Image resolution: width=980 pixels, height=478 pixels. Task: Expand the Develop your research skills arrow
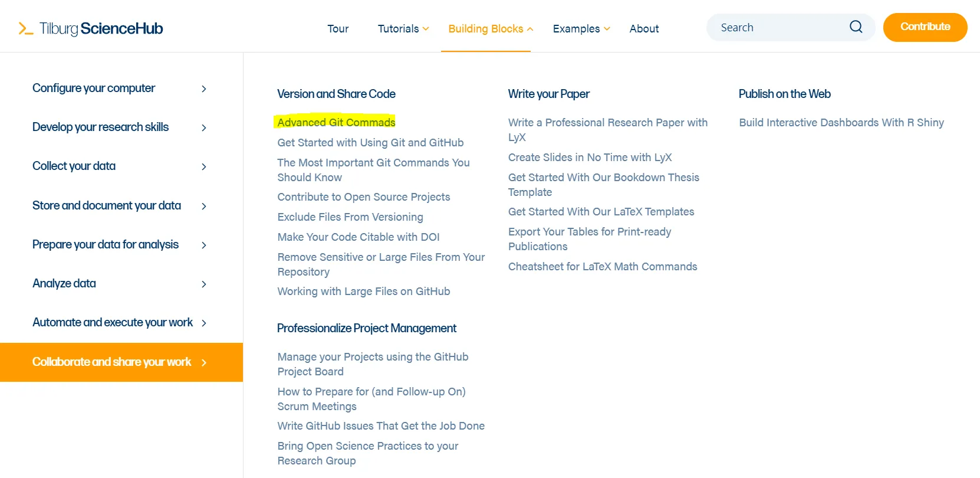pos(204,127)
